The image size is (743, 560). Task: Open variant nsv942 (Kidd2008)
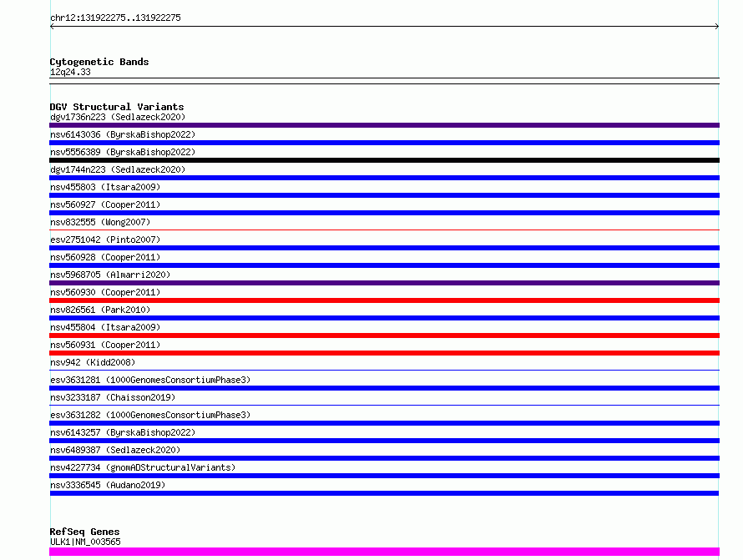click(x=93, y=362)
